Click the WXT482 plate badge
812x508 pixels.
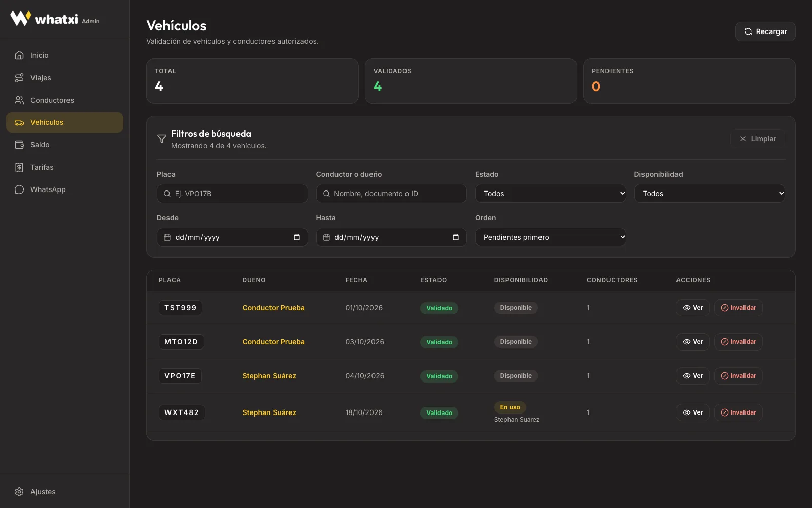tap(182, 412)
